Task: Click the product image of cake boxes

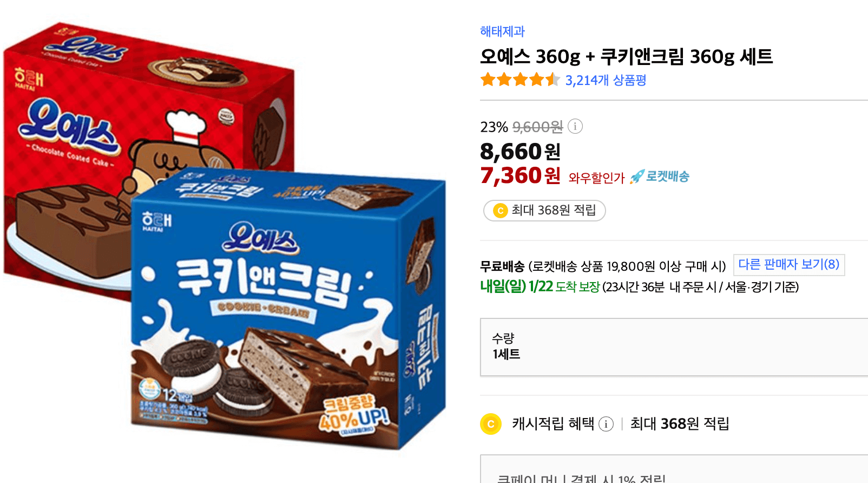Action: 225,236
